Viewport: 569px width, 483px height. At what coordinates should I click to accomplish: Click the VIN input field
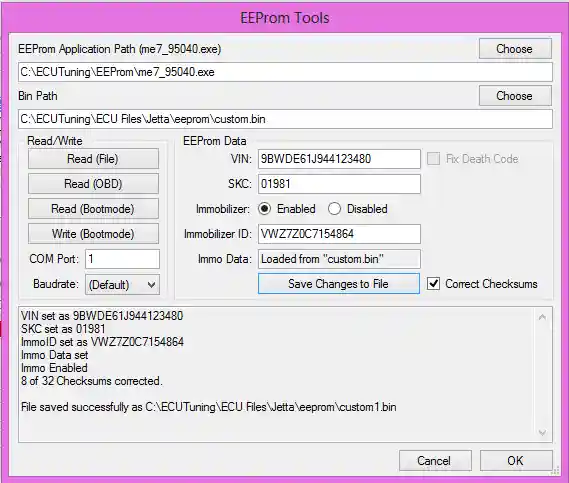pyautogui.click(x=339, y=159)
